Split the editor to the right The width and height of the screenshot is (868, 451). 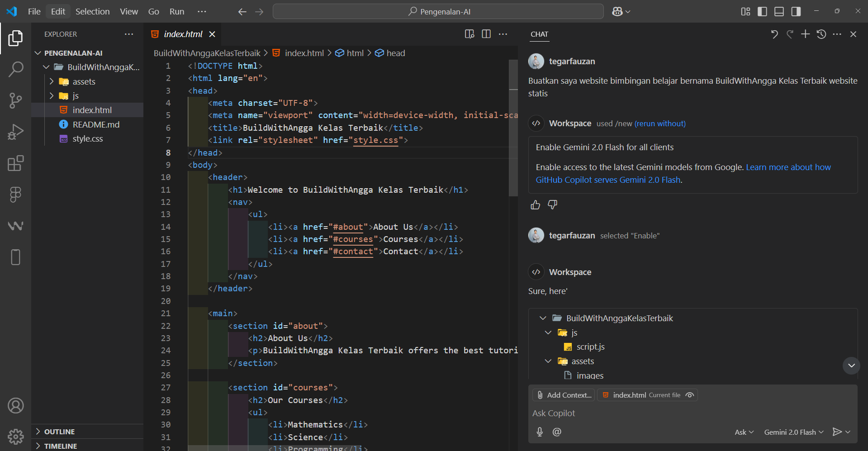486,34
